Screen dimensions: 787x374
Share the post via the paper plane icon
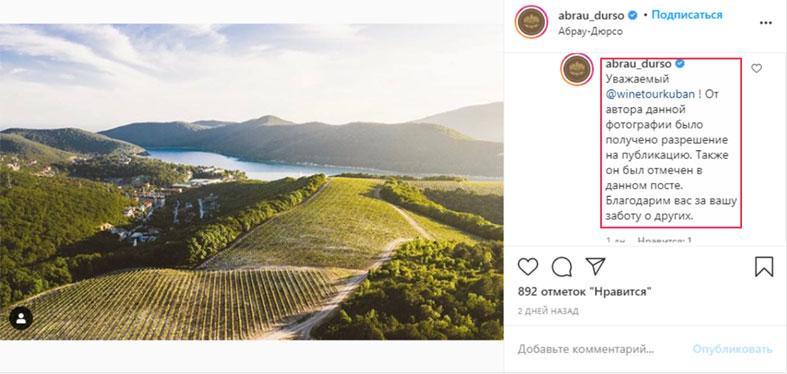click(x=595, y=266)
